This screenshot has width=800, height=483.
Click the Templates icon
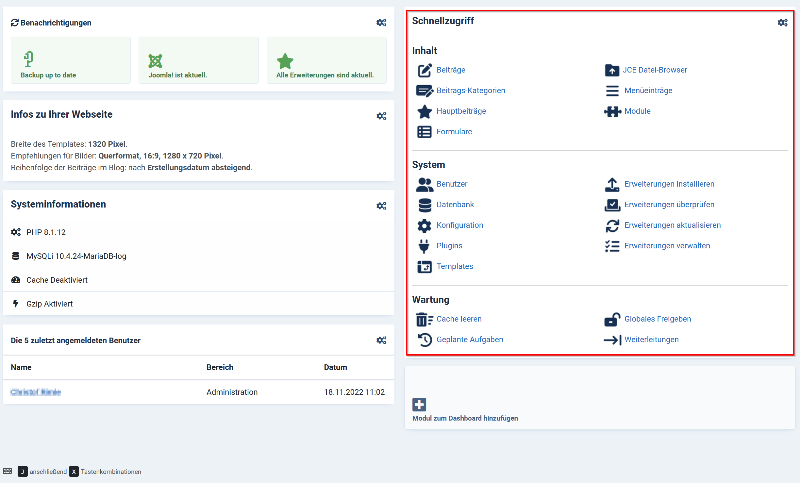424,267
